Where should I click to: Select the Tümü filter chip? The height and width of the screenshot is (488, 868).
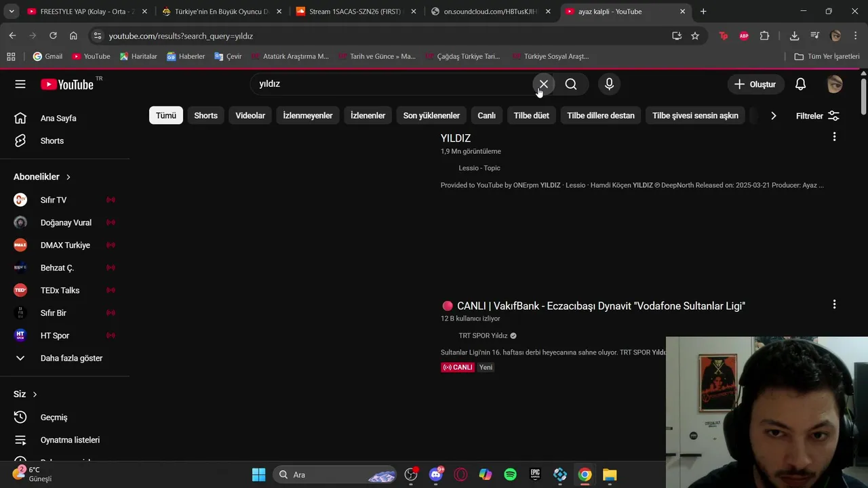pos(166,115)
